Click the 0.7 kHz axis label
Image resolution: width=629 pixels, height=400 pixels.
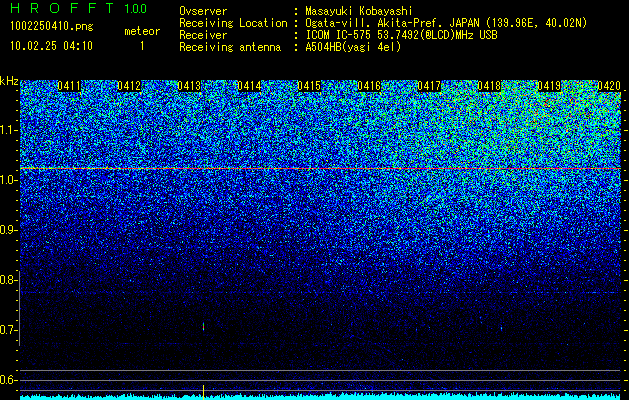[x=8, y=330]
